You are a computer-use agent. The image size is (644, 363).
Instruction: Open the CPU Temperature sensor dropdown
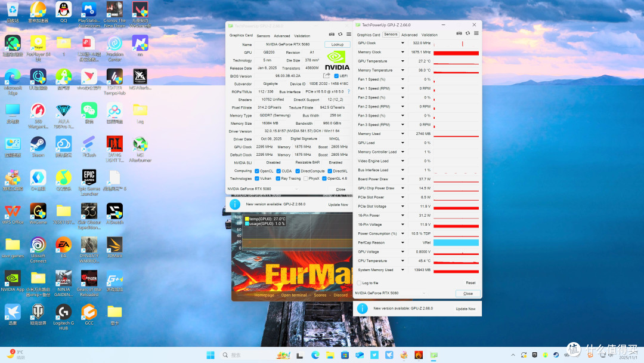(402, 261)
